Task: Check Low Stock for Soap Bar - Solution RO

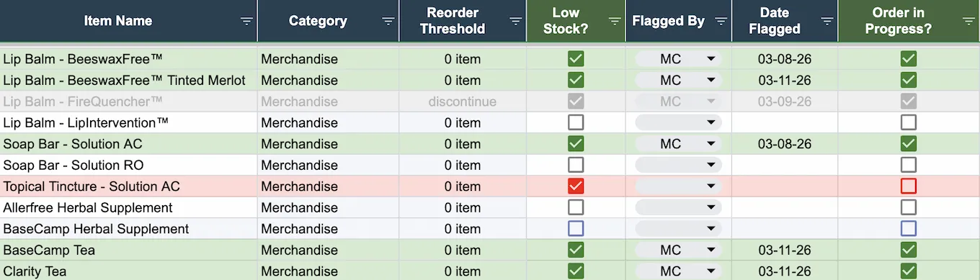Action: 576,165
